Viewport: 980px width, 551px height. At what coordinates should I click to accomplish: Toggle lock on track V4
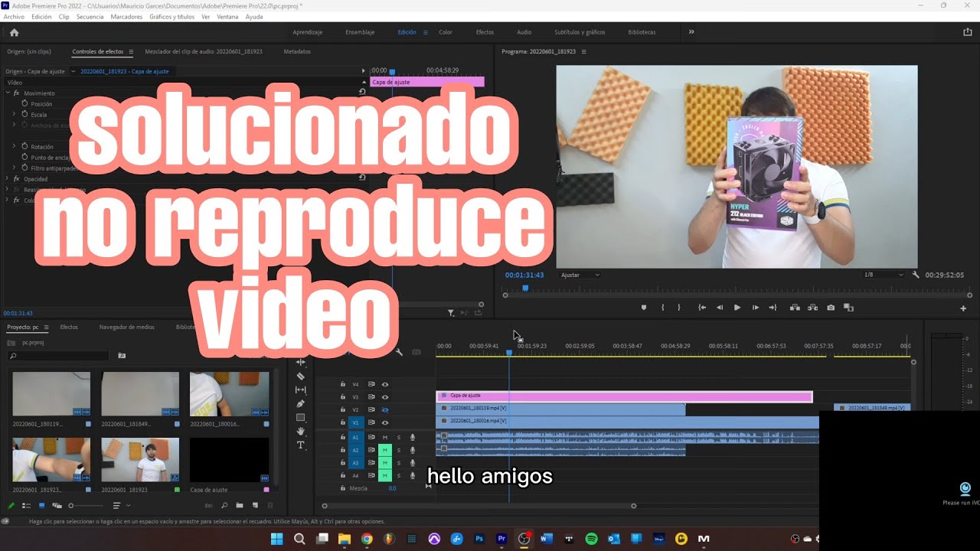coord(342,384)
